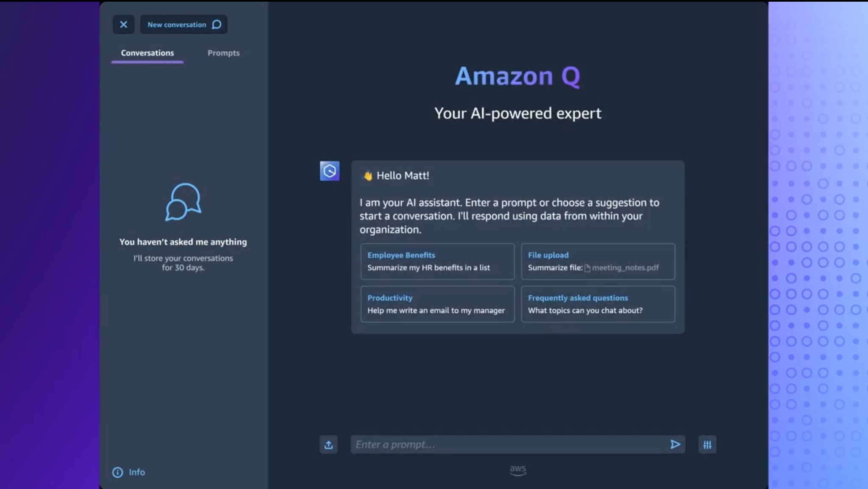The image size is (868, 489).
Task: Click "Your AI-powered expert" subtitle
Action: [517, 113]
